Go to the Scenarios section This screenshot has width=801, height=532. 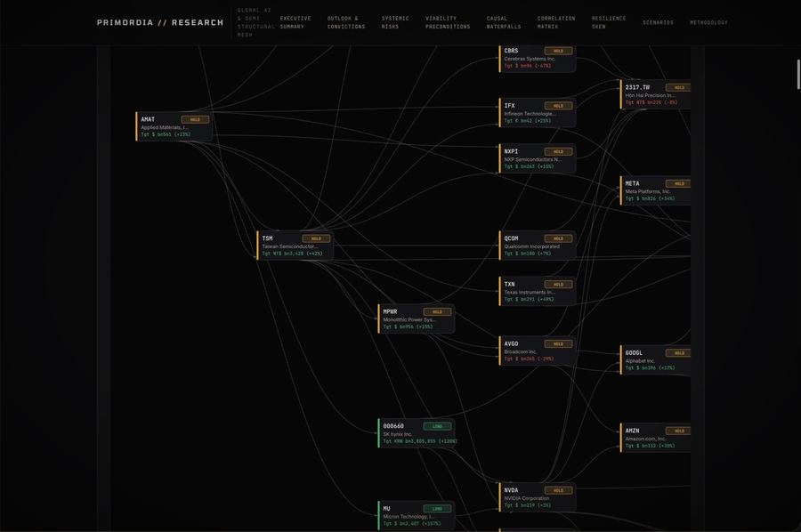tap(658, 22)
